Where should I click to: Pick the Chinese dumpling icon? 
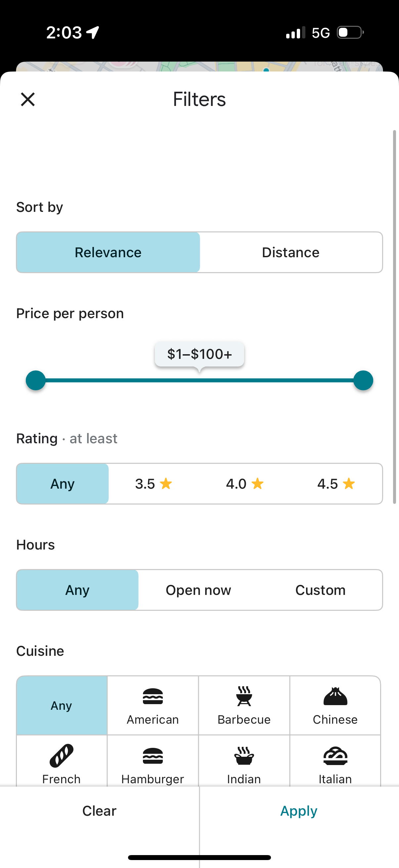(x=335, y=696)
